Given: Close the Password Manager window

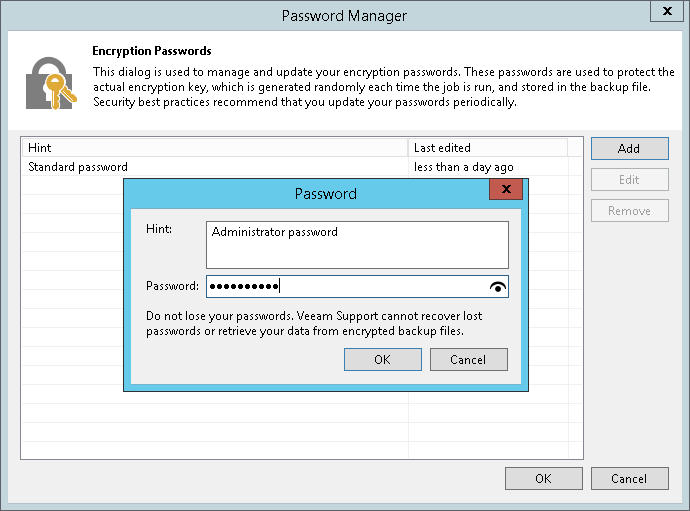Looking at the screenshot, I should pos(666,12).
